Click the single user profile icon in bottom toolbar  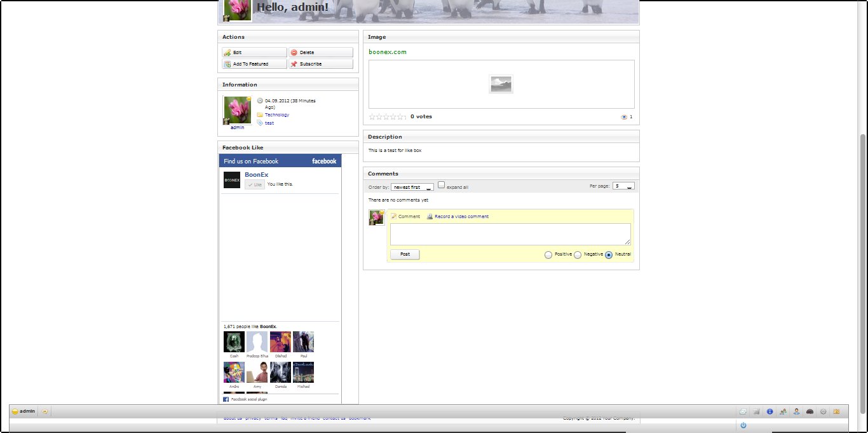(x=796, y=411)
